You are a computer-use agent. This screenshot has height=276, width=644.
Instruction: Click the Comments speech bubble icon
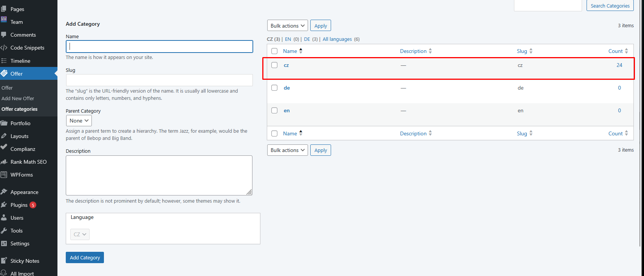click(x=4, y=35)
